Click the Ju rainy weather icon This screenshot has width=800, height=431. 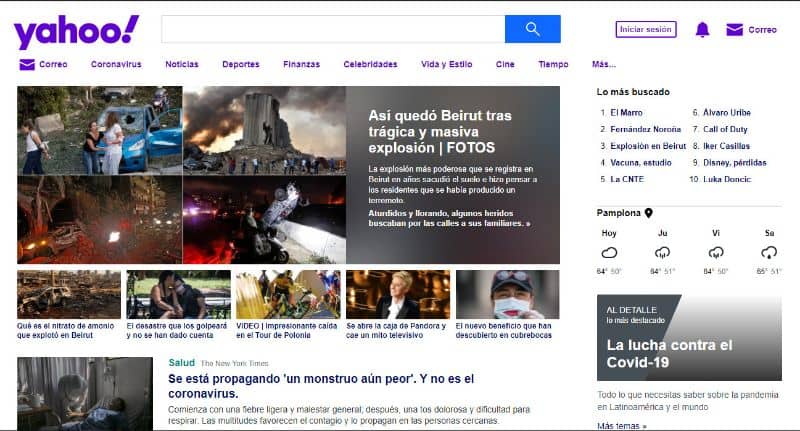pyautogui.click(x=662, y=252)
